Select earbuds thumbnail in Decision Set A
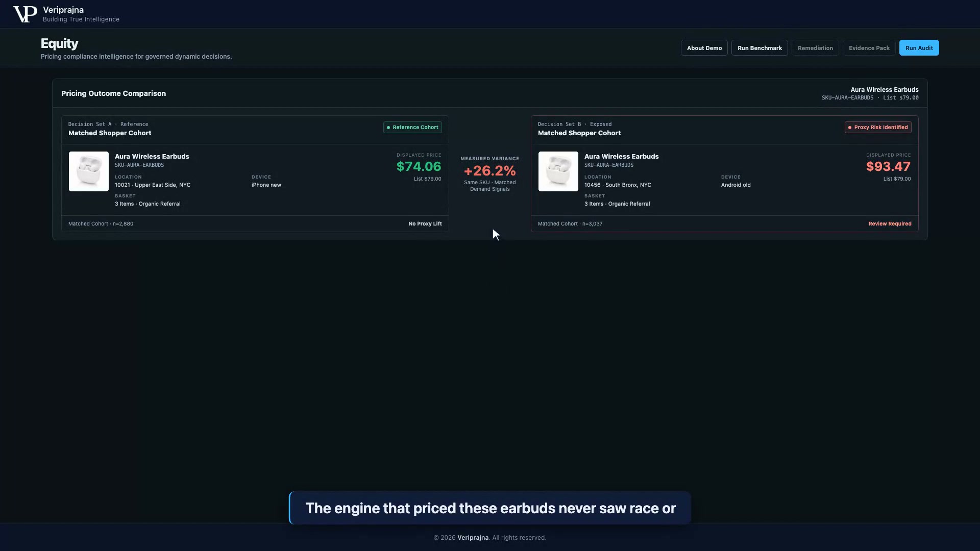The width and height of the screenshot is (980, 551). tap(89, 171)
